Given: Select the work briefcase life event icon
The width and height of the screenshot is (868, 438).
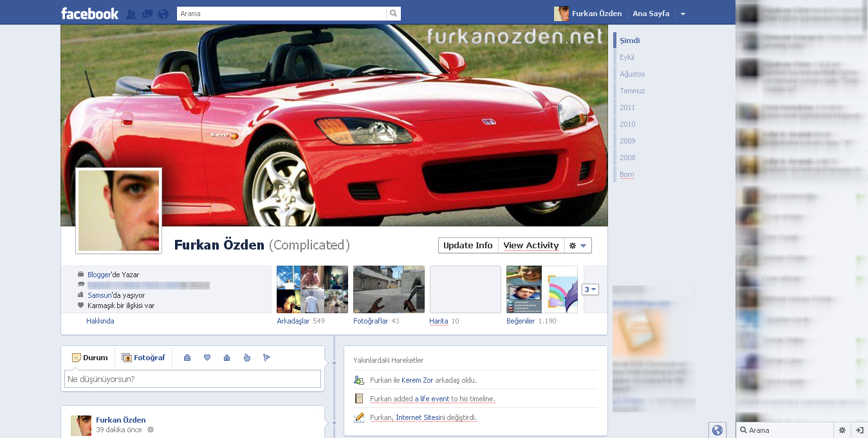Looking at the screenshot, I should (x=187, y=358).
